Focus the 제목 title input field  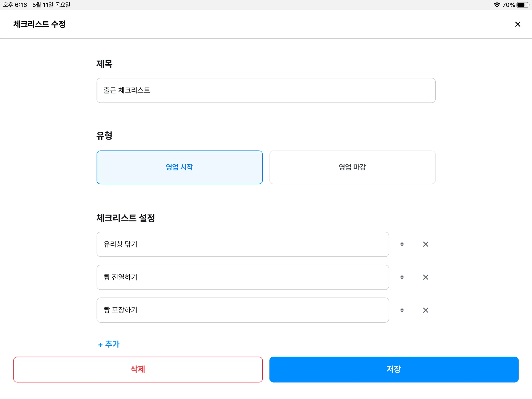coord(266,90)
